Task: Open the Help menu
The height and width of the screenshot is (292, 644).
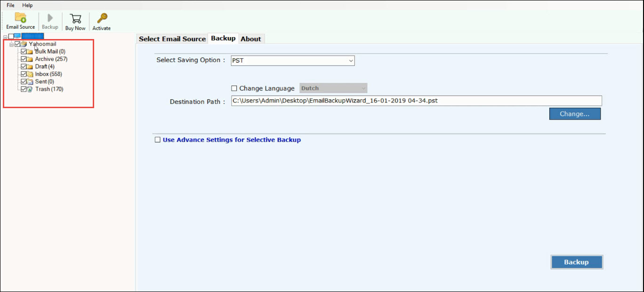Action: point(27,5)
